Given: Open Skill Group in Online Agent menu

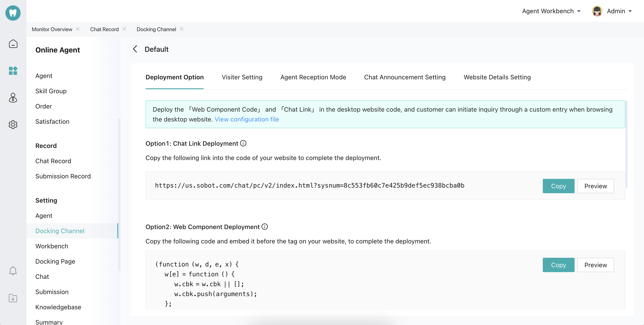Looking at the screenshot, I should [51, 91].
